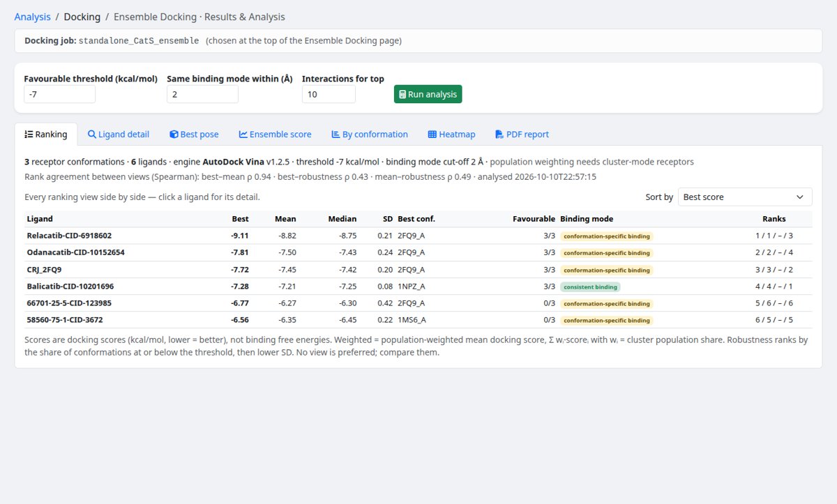The height and width of the screenshot is (504, 837).
Task: Click the list icon on Ranking tab
Action: click(x=29, y=135)
